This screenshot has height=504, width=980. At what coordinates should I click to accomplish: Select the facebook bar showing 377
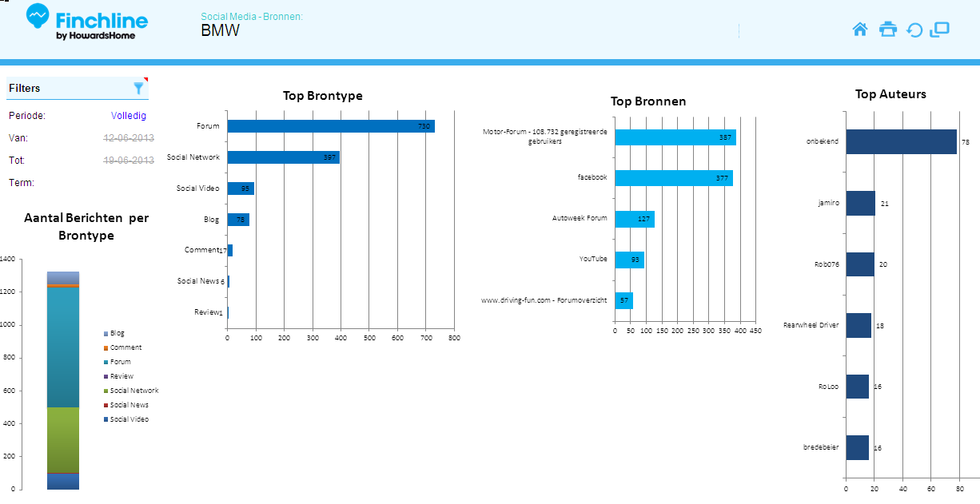tap(674, 178)
